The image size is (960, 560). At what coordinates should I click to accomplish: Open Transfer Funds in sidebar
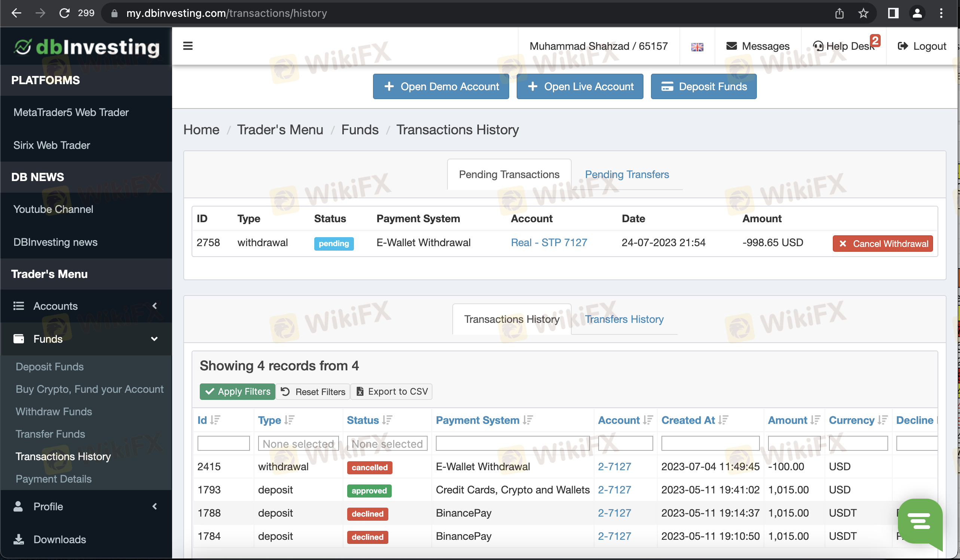click(x=50, y=434)
